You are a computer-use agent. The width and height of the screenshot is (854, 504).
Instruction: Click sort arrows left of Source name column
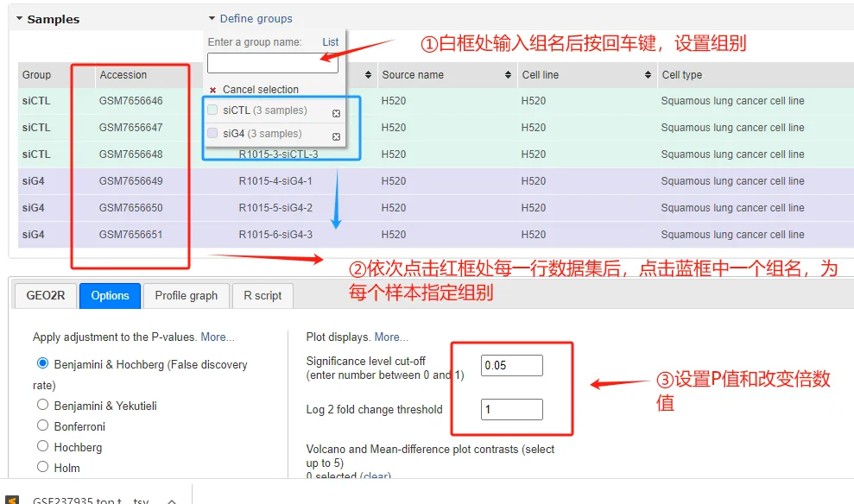(x=370, y=75)
